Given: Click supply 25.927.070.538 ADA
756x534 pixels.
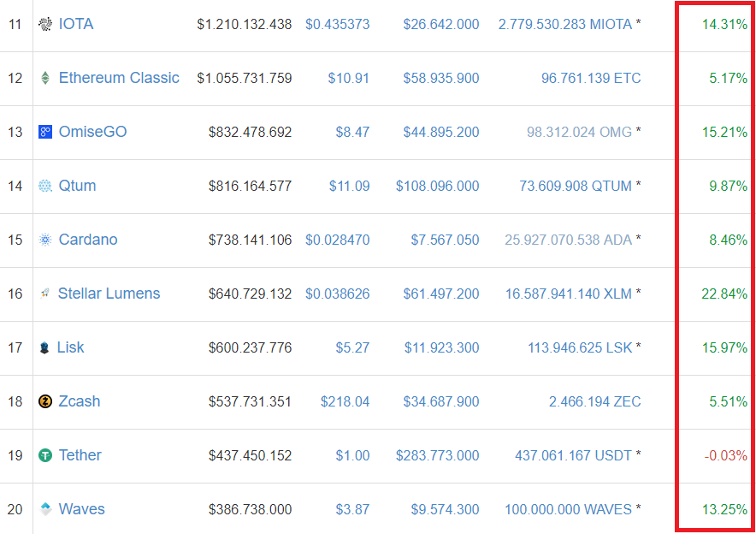Looking at the screenshot, I should pos(569,240).
